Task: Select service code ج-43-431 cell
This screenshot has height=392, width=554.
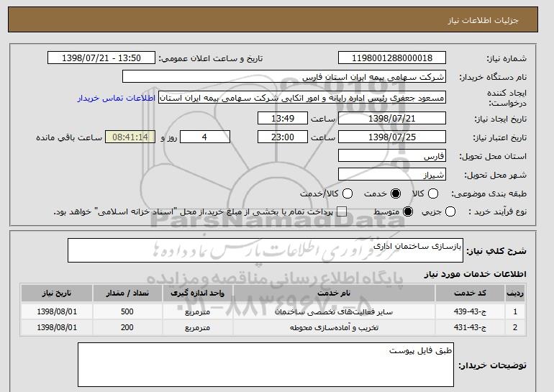Action: click(470, 327)
